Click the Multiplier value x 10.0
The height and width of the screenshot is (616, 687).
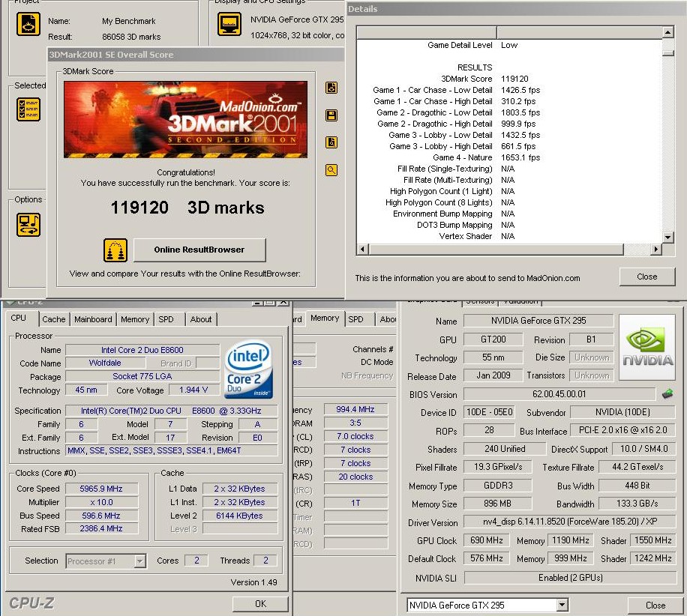[x=102, y=502]
